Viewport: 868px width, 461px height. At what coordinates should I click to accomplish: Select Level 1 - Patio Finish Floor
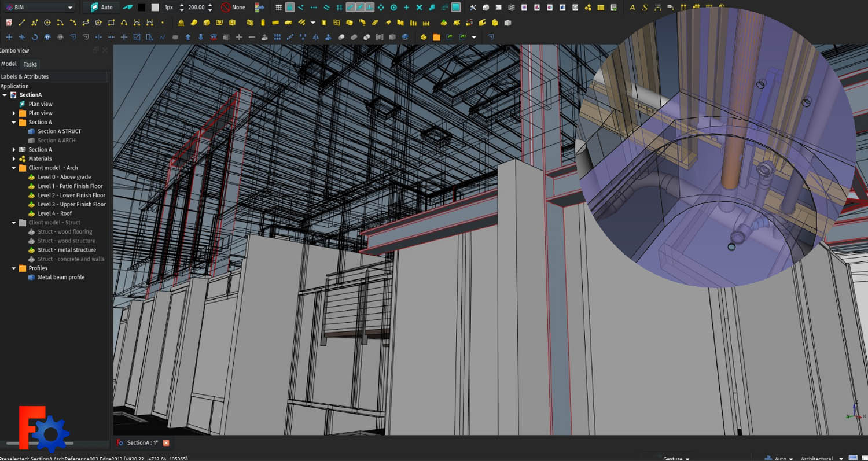70,186
